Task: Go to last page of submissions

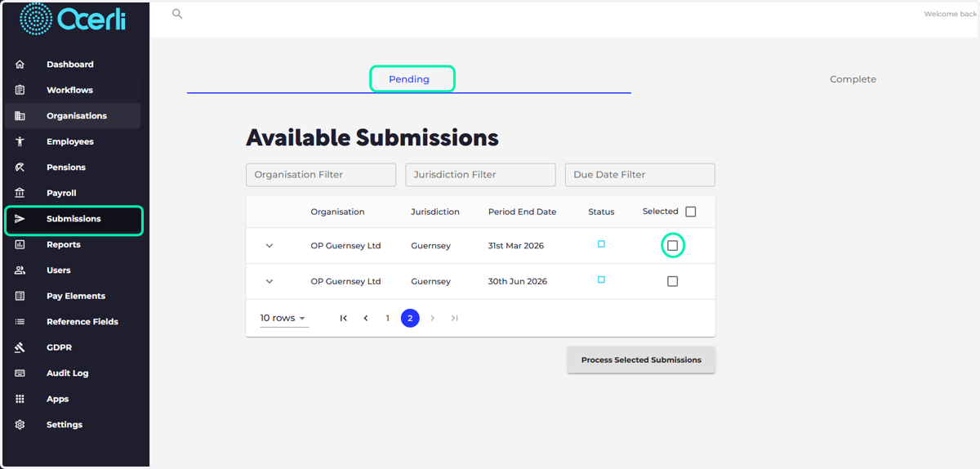Action: 455,318
